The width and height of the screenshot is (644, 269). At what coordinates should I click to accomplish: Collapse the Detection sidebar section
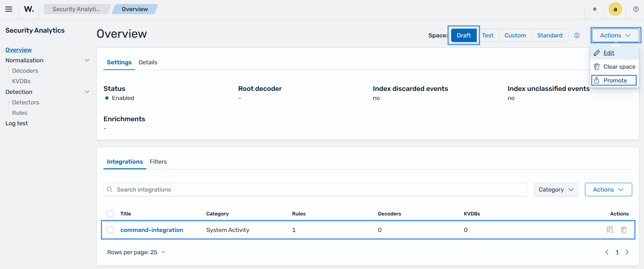[x=87, y=92]
